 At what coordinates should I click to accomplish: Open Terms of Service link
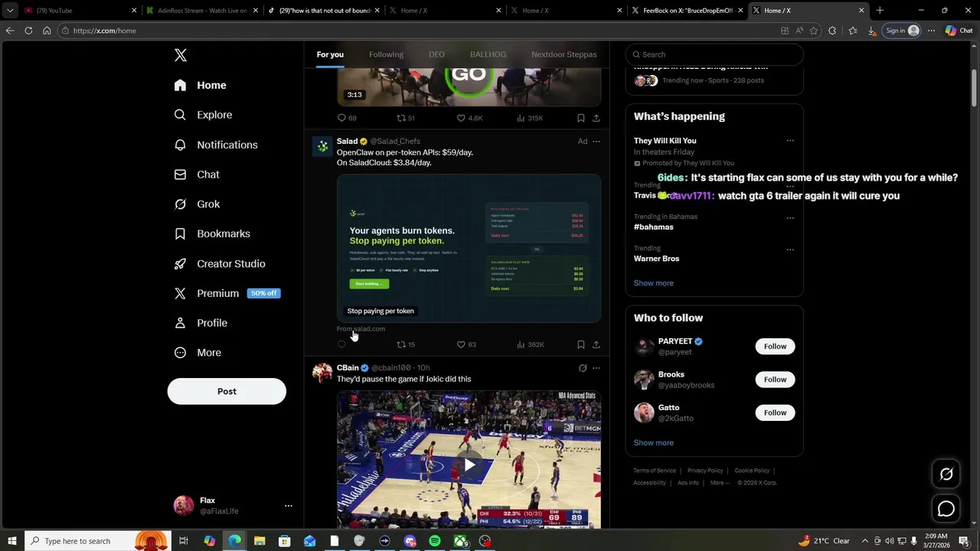tap(655, 471)
